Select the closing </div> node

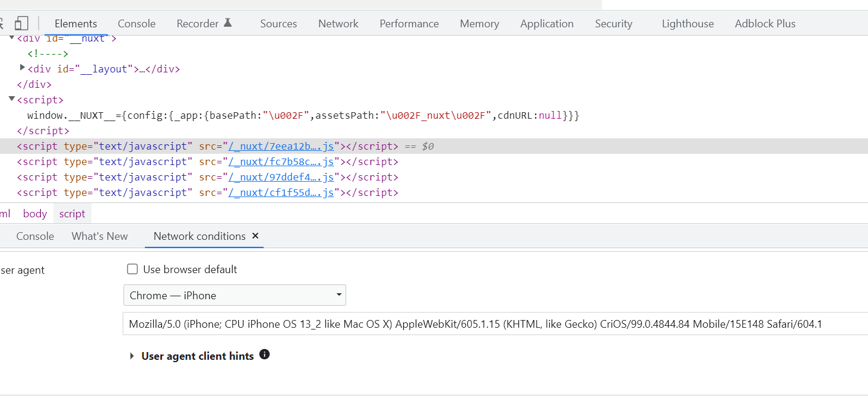[34, 84]
